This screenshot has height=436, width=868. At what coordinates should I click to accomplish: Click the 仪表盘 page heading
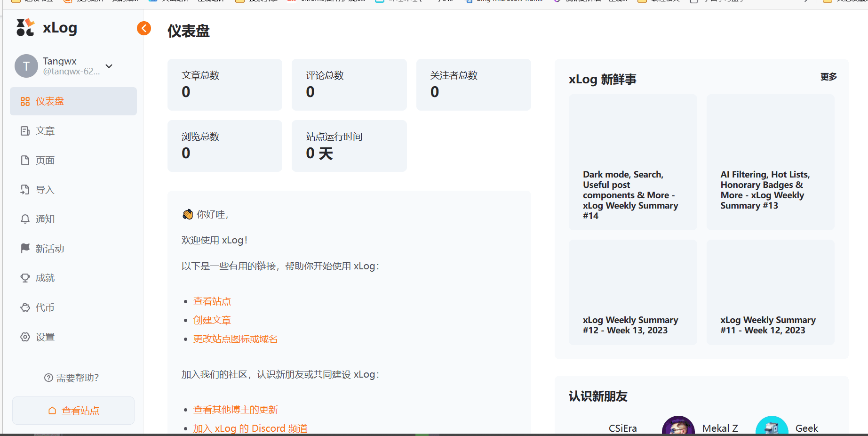189,31
